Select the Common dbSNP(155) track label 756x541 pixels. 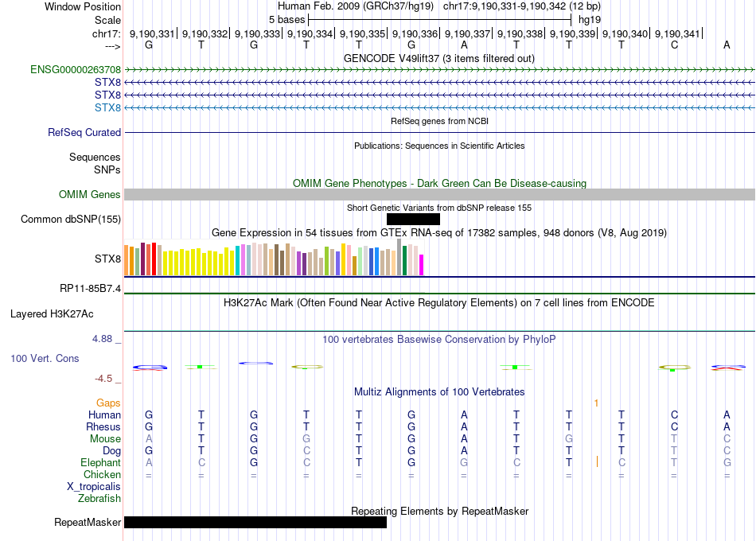click(x=71, y=219)
